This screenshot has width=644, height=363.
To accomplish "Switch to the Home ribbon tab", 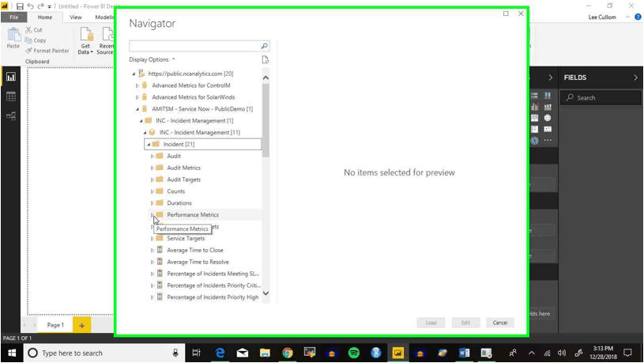I will point(45,17).
